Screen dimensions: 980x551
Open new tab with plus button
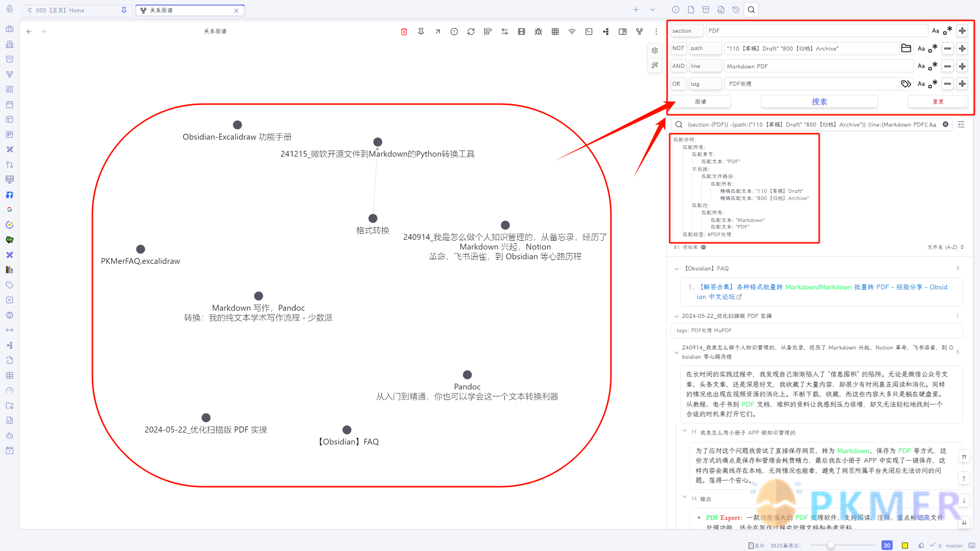635,10
